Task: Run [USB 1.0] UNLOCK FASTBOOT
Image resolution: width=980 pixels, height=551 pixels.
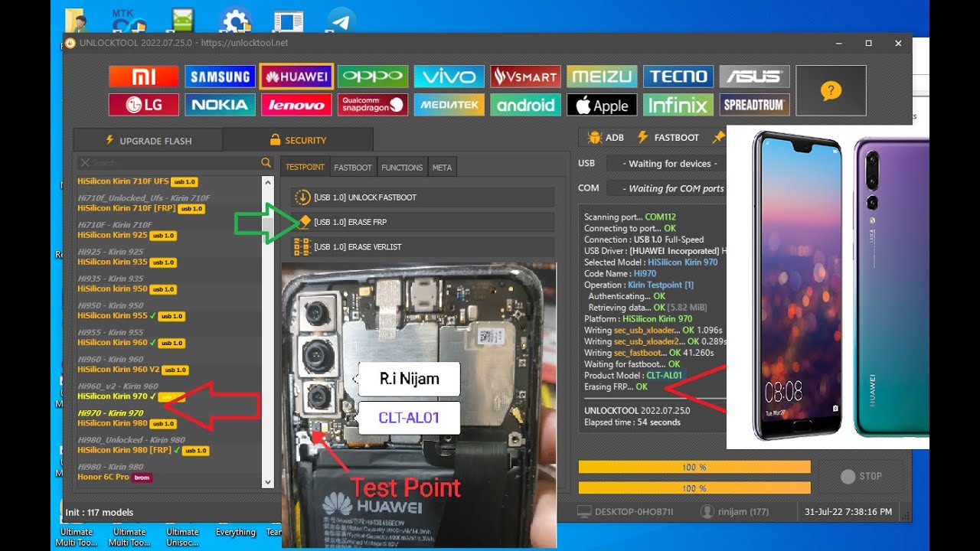Action: (x=423, y=197)
